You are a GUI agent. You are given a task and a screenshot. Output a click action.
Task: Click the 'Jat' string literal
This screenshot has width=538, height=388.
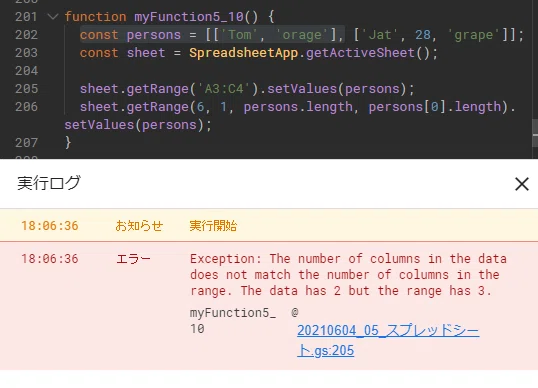click(380, 35)
